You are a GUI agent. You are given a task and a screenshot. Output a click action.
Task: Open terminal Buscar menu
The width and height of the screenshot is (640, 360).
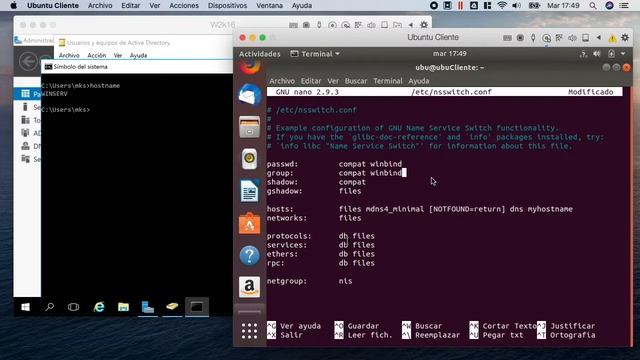356,81
